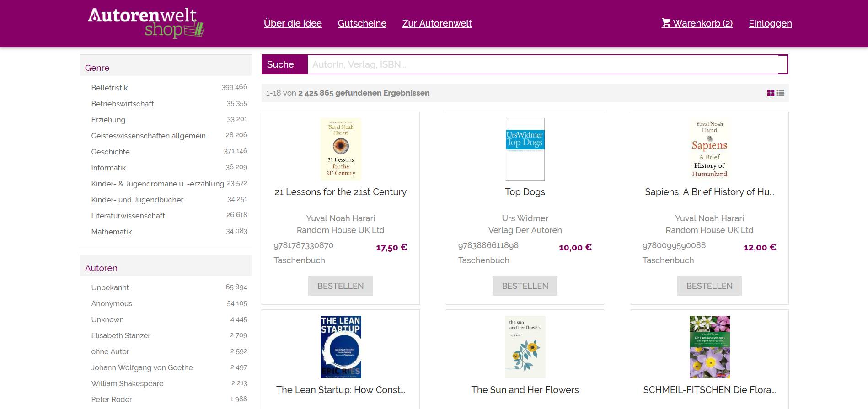Screen dimensions: 868x409
Task: Click Einloggen to log in
Action: click(x=770, y=23)
